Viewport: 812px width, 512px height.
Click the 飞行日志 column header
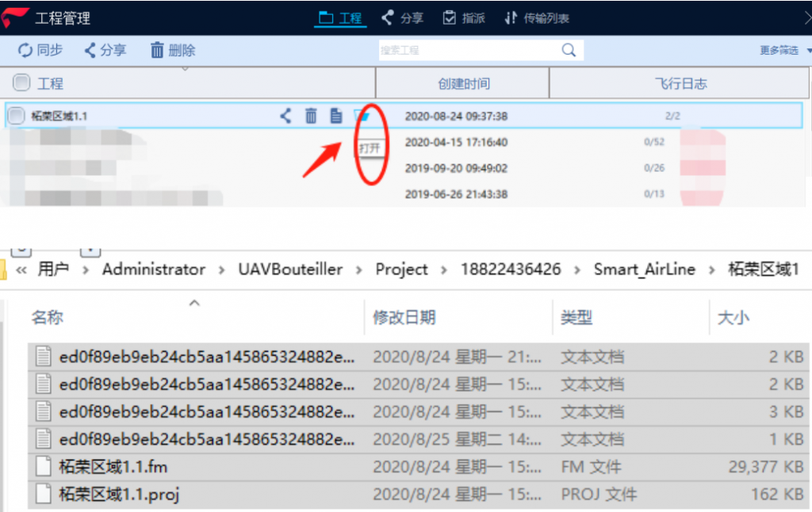[x=680, y=83]
